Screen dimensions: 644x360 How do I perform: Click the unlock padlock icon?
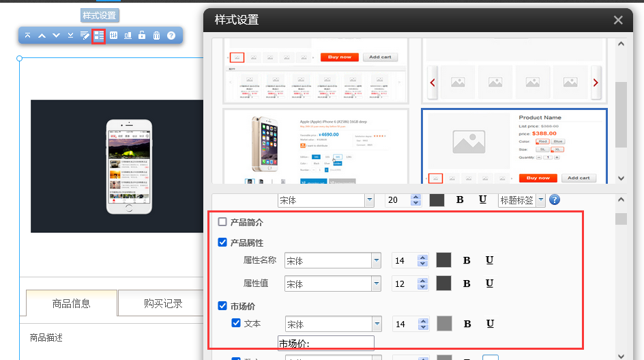click(x=142, y=36)
